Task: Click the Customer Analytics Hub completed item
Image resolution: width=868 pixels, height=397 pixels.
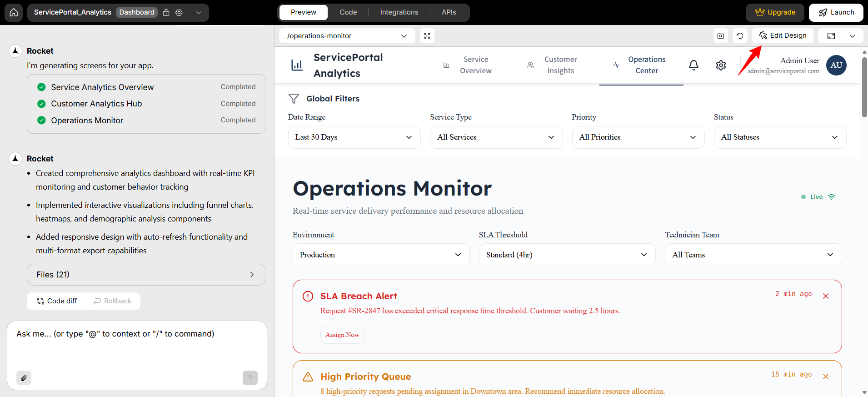Action: [x=146, y=104]
